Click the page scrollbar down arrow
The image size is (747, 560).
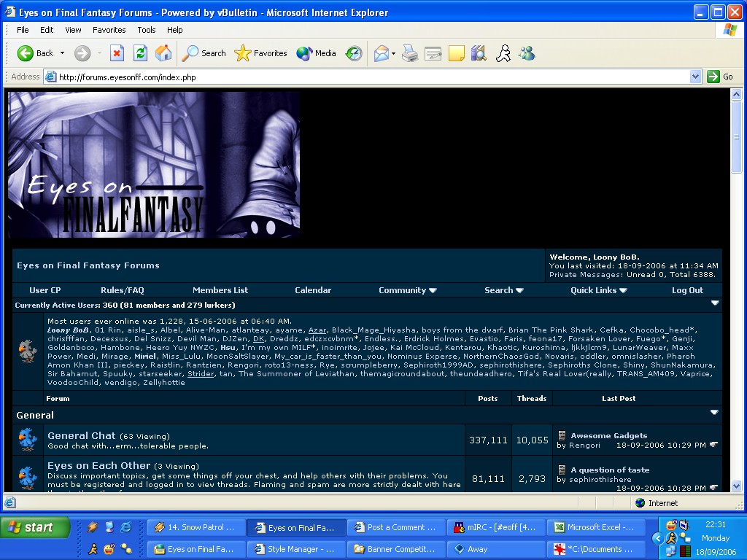(737, 486)
